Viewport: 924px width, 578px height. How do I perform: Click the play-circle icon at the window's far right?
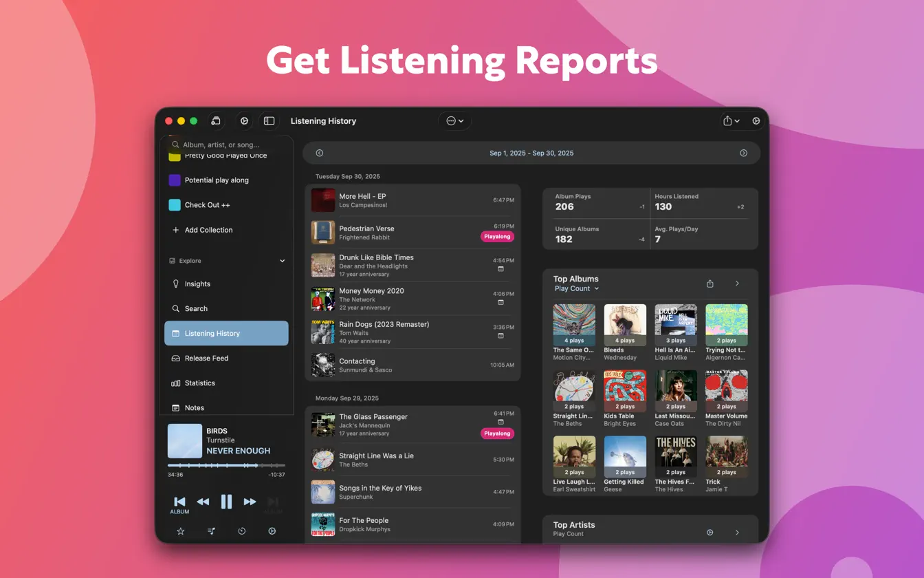coord(756,121)
